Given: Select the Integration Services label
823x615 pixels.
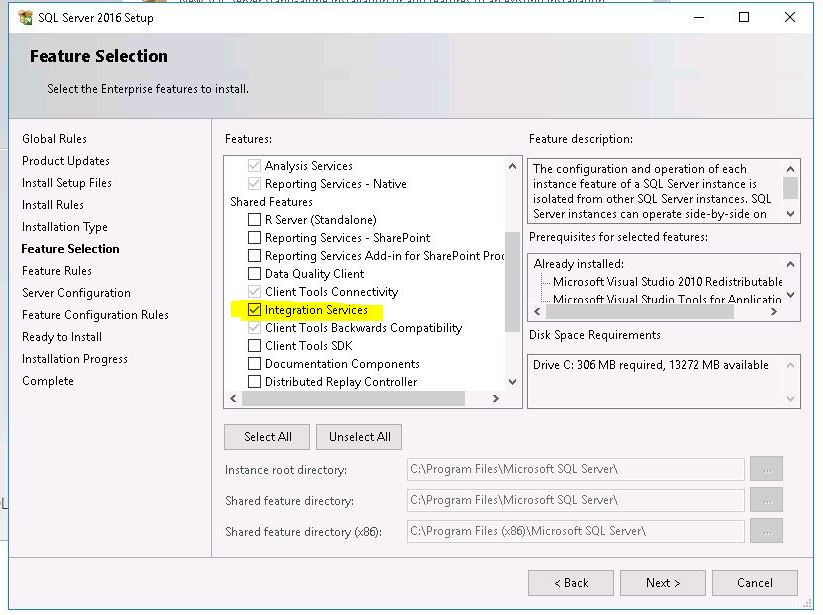Looking at the screenshot, I should (x=316, y=310).
